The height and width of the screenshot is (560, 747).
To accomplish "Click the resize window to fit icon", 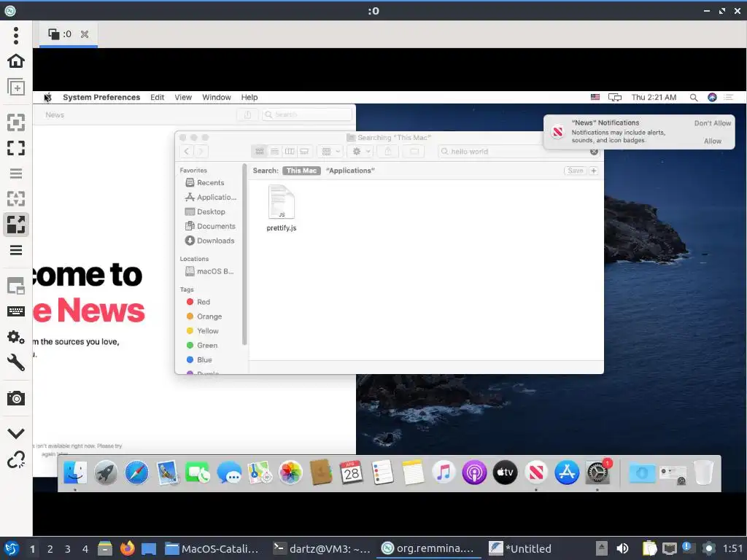I will click(x=16, y=122).
